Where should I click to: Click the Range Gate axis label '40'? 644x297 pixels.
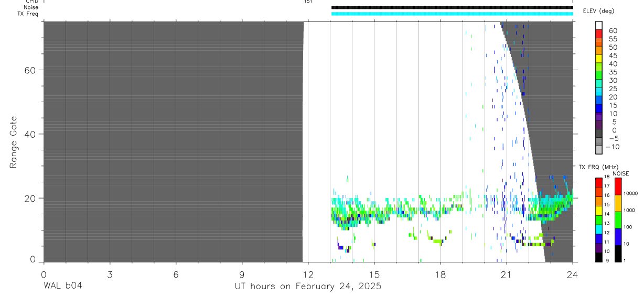[x=30, y=134]
